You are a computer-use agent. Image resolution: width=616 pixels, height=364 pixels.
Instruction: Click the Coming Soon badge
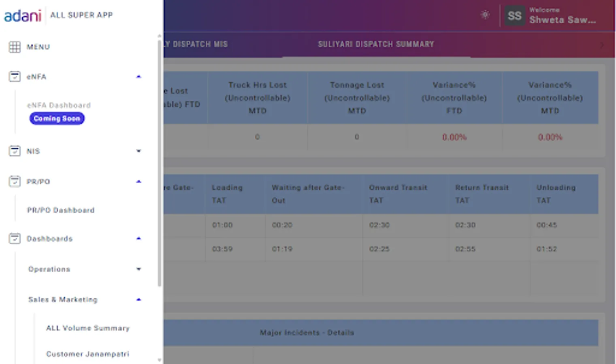(x=57, y=119)
